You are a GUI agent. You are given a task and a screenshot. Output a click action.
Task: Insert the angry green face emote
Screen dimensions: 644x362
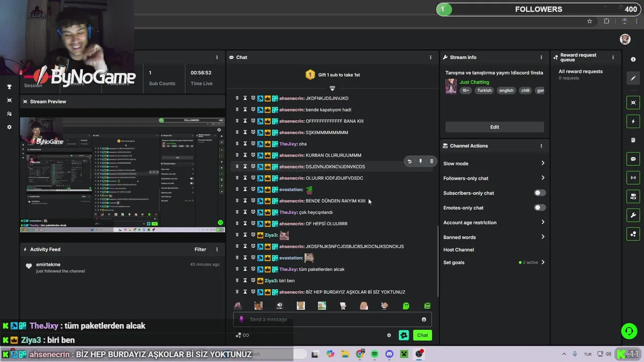427,306
